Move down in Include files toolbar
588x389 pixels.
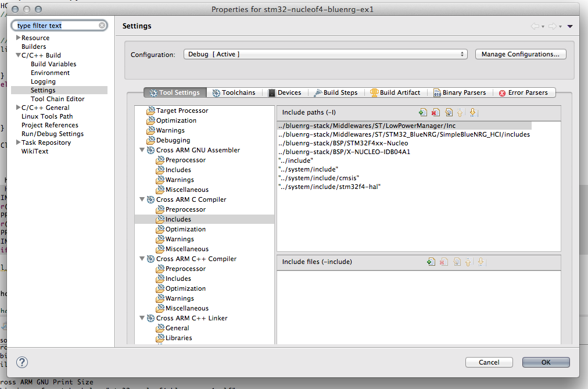click(x=482, y=262)
